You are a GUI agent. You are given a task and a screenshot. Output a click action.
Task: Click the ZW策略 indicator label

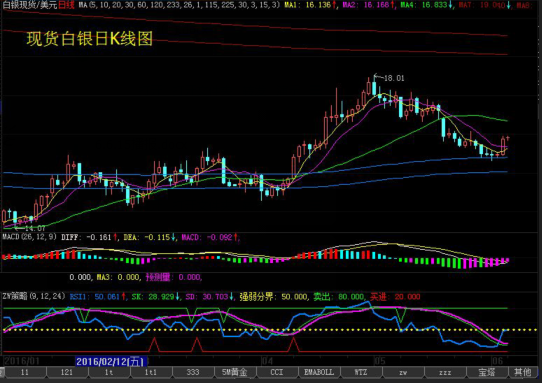(34, 296)
